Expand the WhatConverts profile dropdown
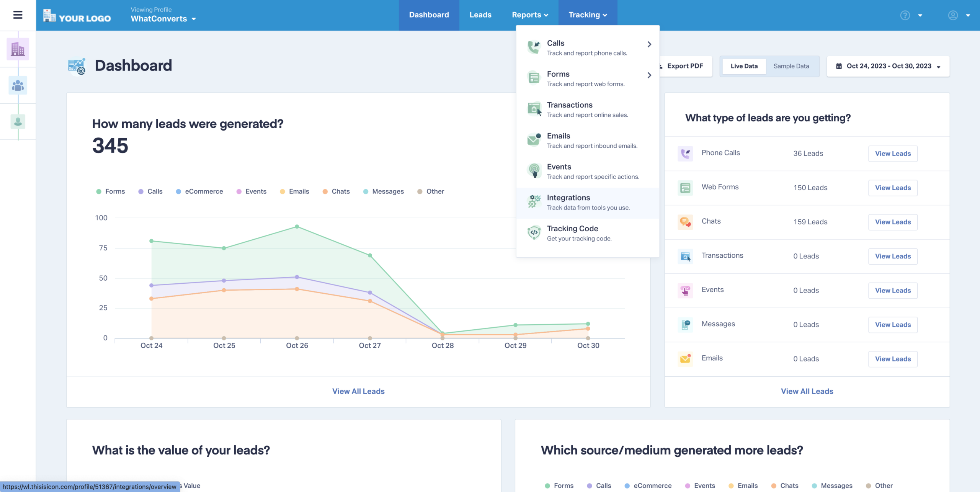The width and height of the screenshot is (980, 492). click(x=163, y=19)
